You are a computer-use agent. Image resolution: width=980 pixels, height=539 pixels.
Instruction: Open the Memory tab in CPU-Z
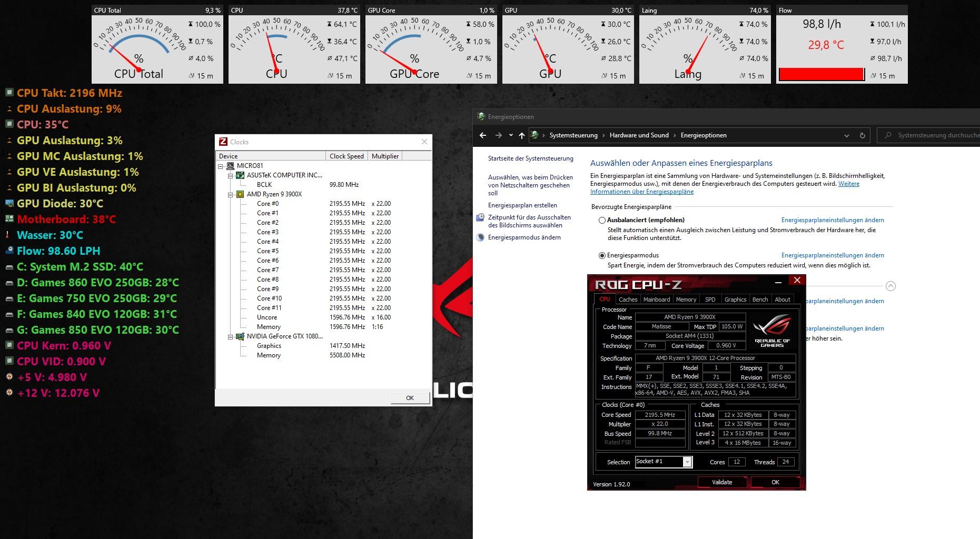[686, 300]
